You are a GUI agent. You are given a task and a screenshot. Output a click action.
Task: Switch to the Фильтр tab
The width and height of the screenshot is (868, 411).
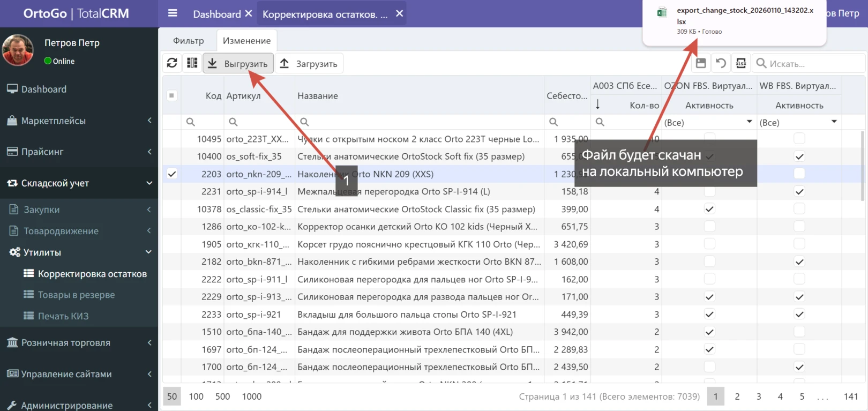click(189, 41)
